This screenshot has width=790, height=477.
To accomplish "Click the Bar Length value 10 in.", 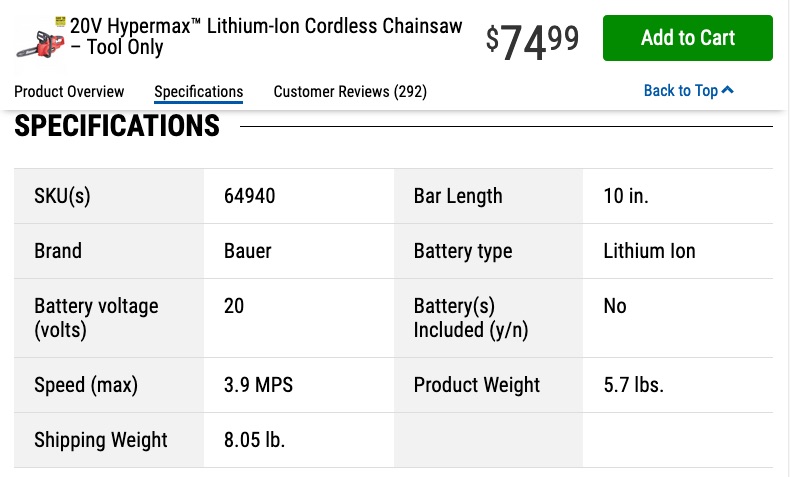I will click(x=626, y=196).
